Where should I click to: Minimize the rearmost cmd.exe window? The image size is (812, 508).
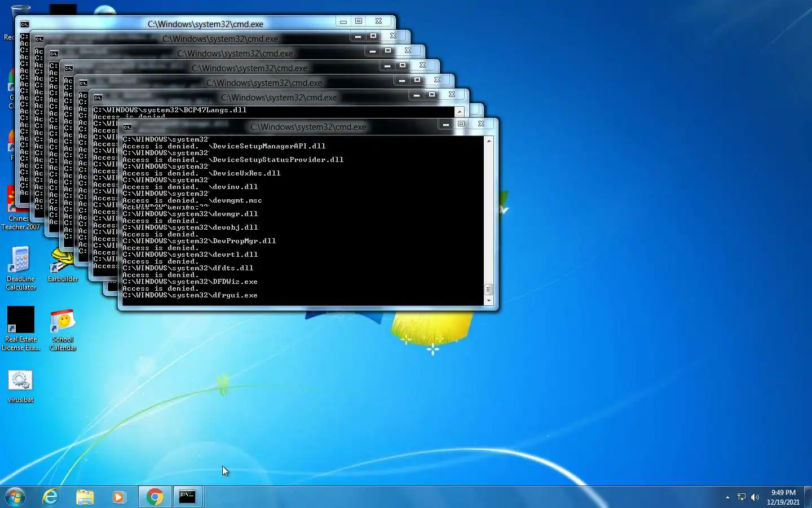coord(343,21)
